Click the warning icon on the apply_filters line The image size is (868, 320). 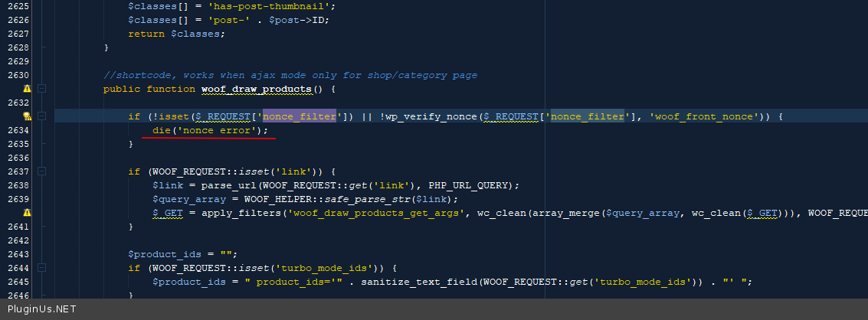click(27, 213)
